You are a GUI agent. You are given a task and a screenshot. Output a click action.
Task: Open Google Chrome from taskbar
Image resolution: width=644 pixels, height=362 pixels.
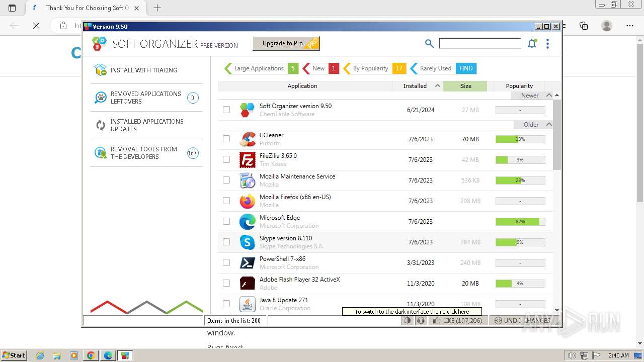[91, 355]
